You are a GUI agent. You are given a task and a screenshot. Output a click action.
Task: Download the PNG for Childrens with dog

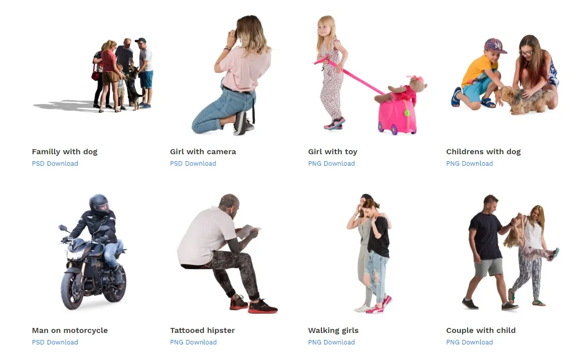click(x=470, y=164)
